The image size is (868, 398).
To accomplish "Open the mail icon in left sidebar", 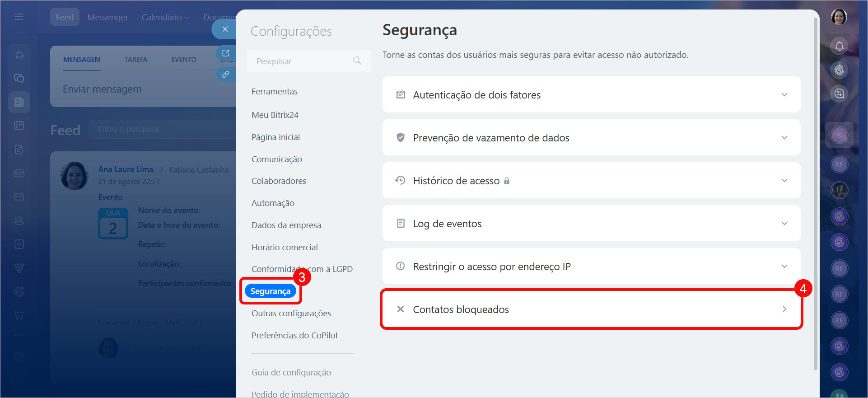I will (x=19, y=197).
